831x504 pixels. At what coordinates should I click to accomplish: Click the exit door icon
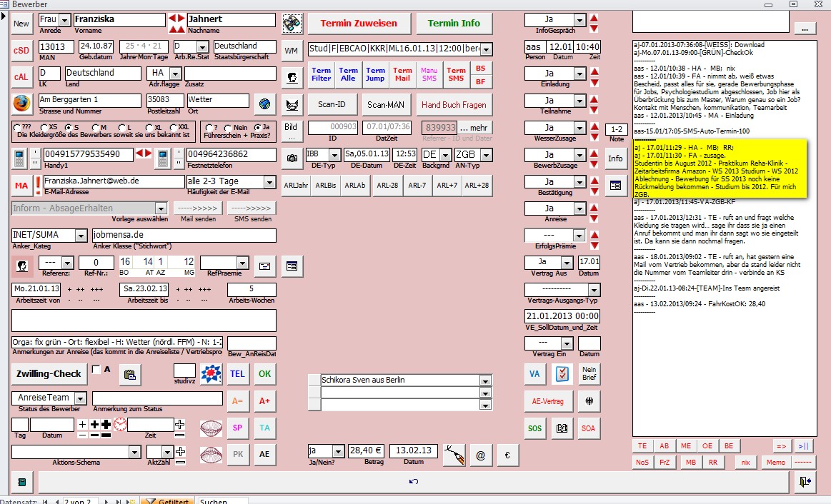(x=805, y=482)
